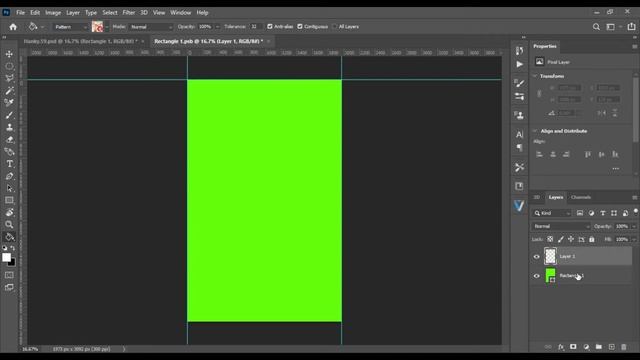This screenshot has width=640, height=360.
Task: Click the align top edges button
Action: click(588, 154)
